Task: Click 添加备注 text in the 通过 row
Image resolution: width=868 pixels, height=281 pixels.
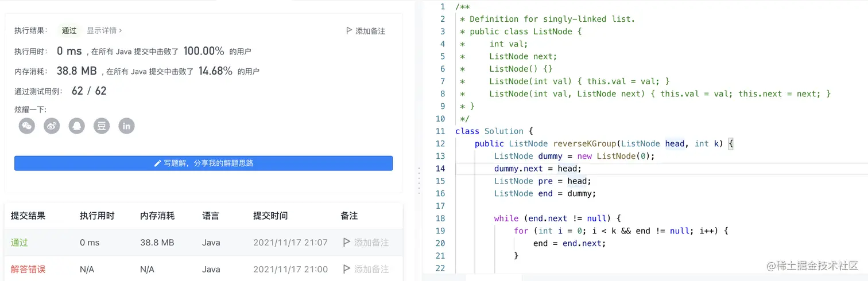Action: pyautogui.click(x=371, y=243)
